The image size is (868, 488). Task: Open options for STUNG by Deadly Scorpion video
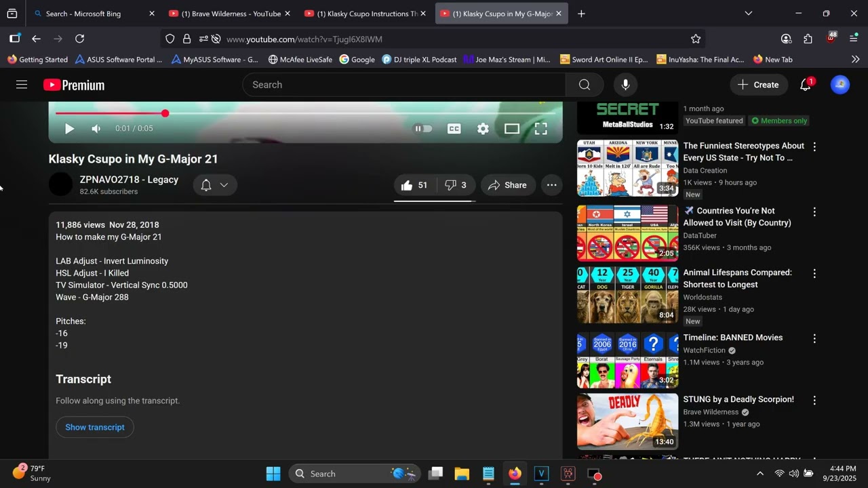(x=814, y=400)
